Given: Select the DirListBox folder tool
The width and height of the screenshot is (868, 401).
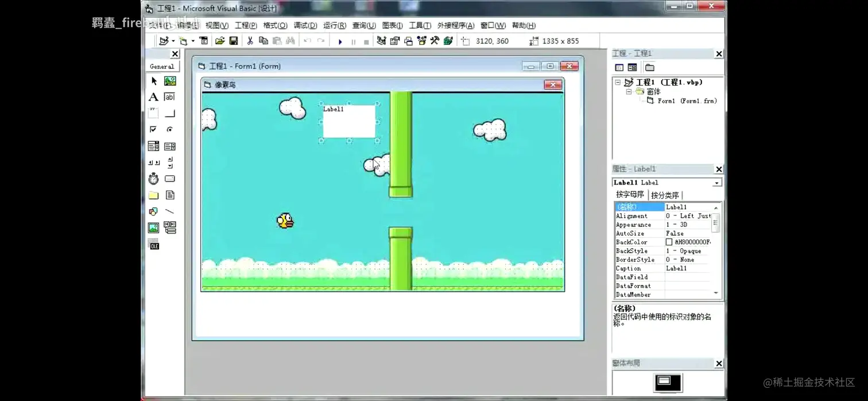Looking at the screenshot, I should (154, 195).
